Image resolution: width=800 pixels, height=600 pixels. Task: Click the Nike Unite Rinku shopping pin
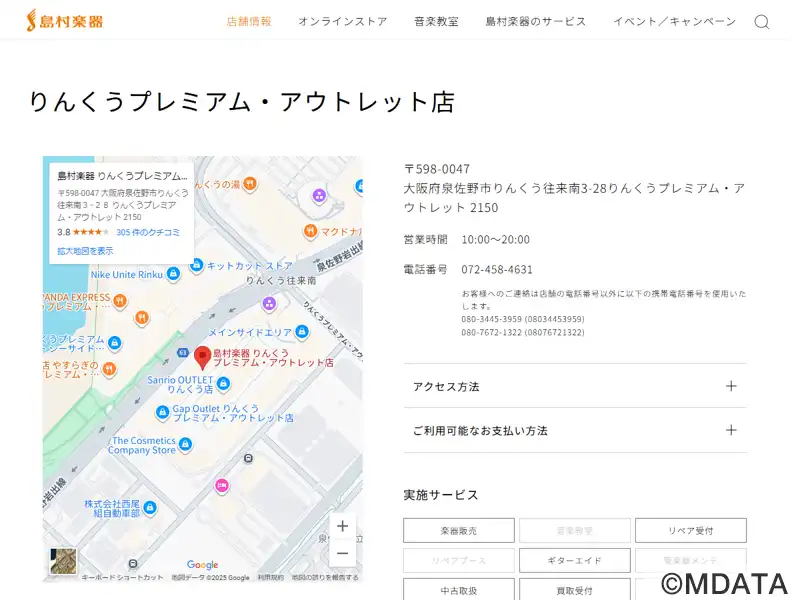(x=173, y=274)
